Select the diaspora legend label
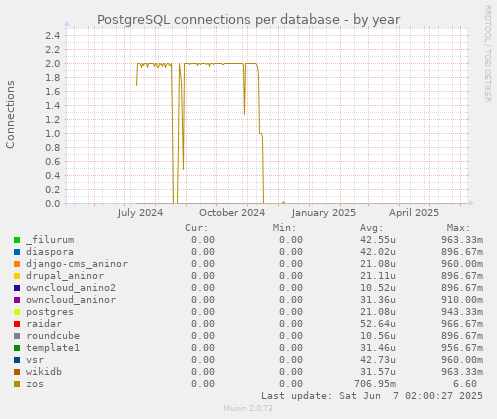Screen dimensions: 497x419 50,252
